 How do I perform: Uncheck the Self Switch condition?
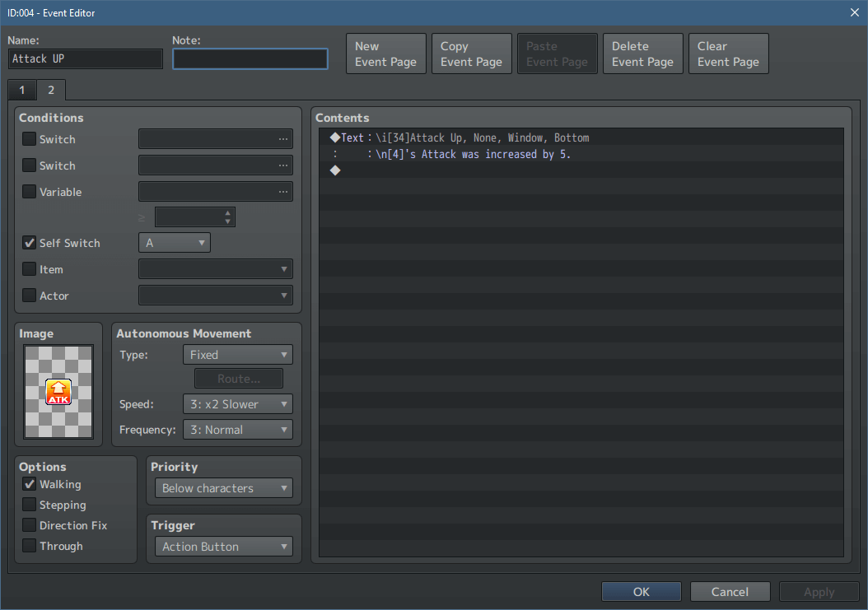[29, 243]
